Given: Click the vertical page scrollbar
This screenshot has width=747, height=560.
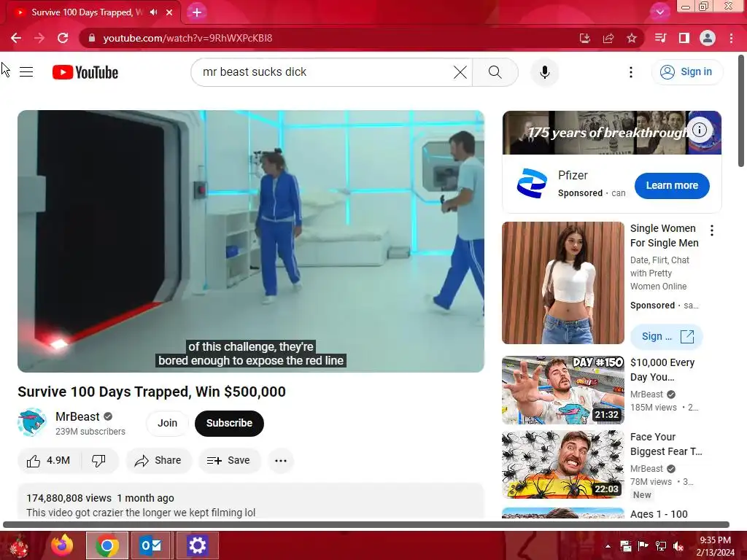Looking at the screenshot, I should point(742,112).
